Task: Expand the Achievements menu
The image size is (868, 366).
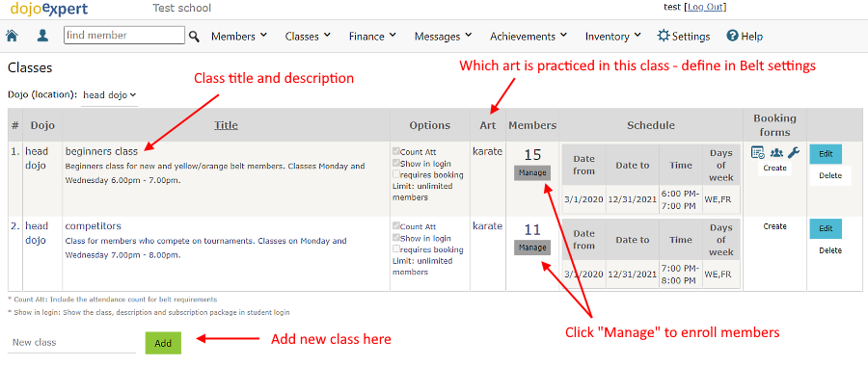Action: pyautogui.click(x=529, y=37)
